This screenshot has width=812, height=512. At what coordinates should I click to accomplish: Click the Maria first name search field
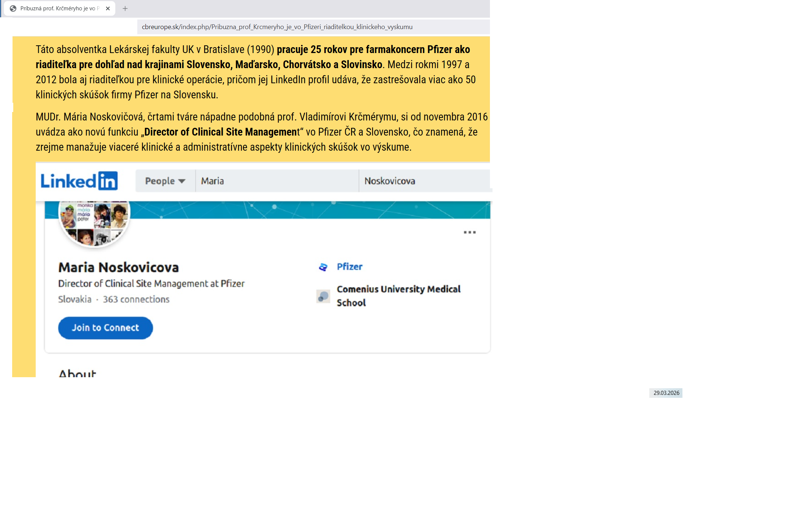pyautogui.click(x=277, y=181)
